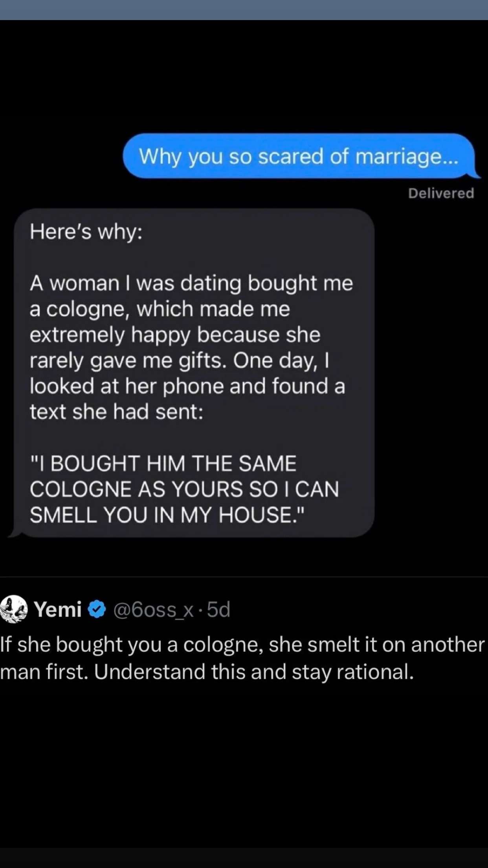488x868 pixels.
Task: Tap the 'I BOUGHT HIM THE SAME' line
Action: [163, 463]
